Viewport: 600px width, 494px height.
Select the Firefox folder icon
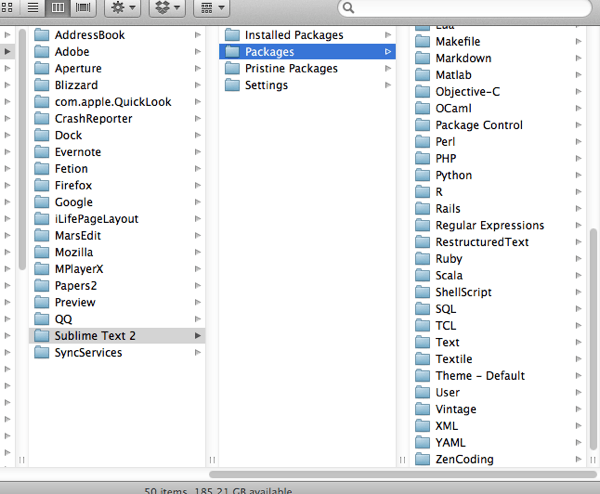(41, 185)
